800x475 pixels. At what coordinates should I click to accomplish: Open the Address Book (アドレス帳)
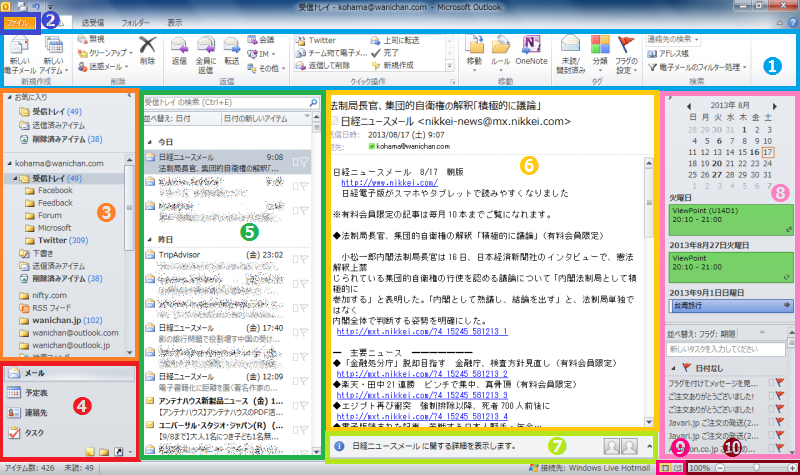[668, 54]
